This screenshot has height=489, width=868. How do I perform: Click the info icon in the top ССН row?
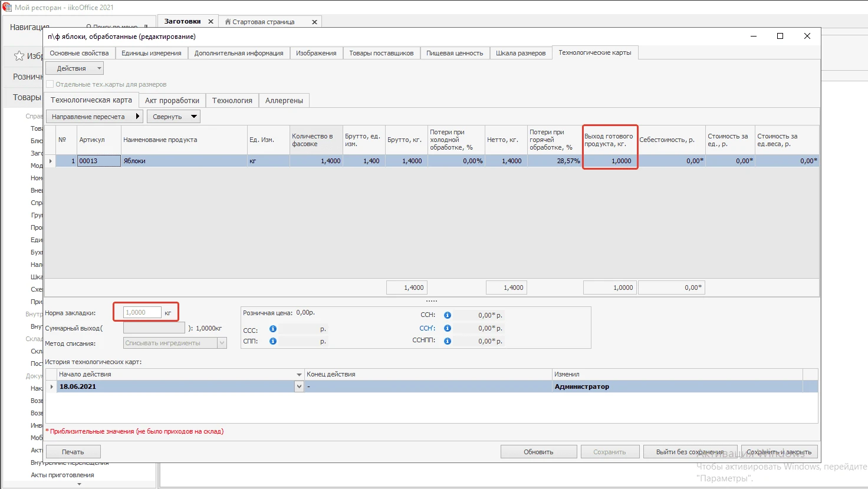point(448,315)
